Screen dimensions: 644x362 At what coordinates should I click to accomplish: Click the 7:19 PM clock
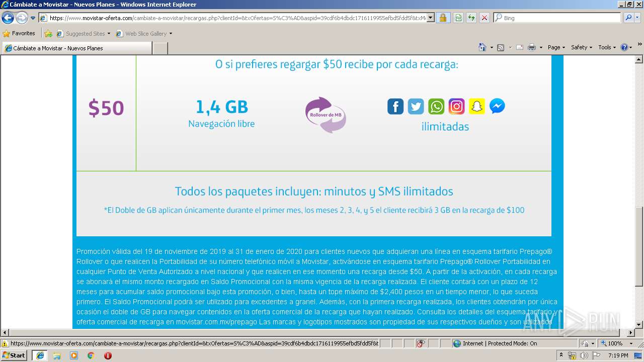618,355
